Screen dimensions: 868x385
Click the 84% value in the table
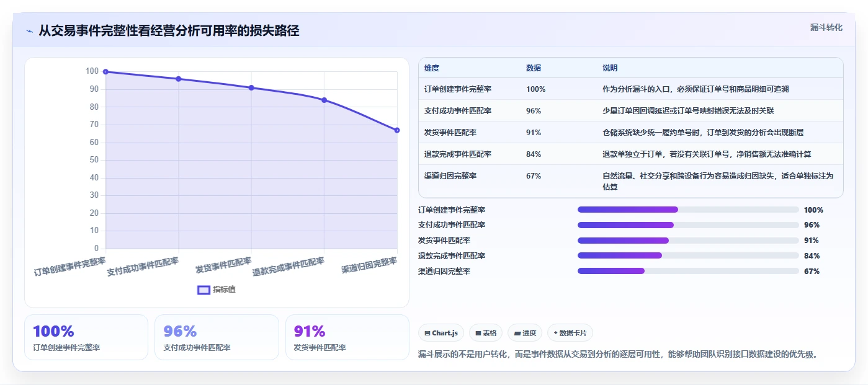pyautogui.click(x=534, y=154)
